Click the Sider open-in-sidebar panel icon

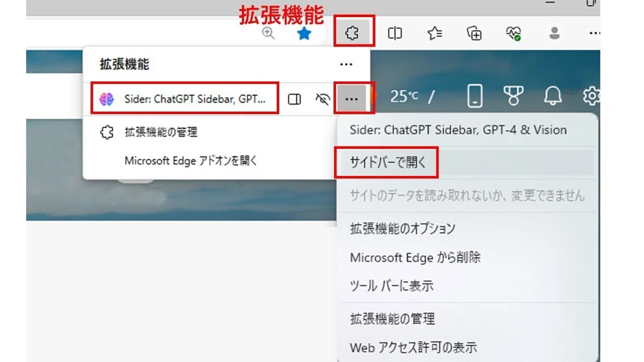coord(295,99)
